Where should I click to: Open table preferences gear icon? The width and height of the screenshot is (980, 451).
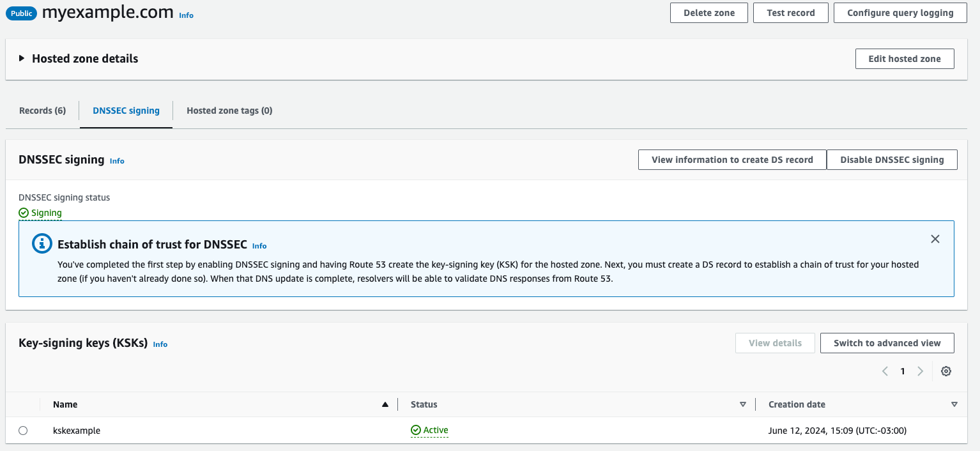pos(946,371)
